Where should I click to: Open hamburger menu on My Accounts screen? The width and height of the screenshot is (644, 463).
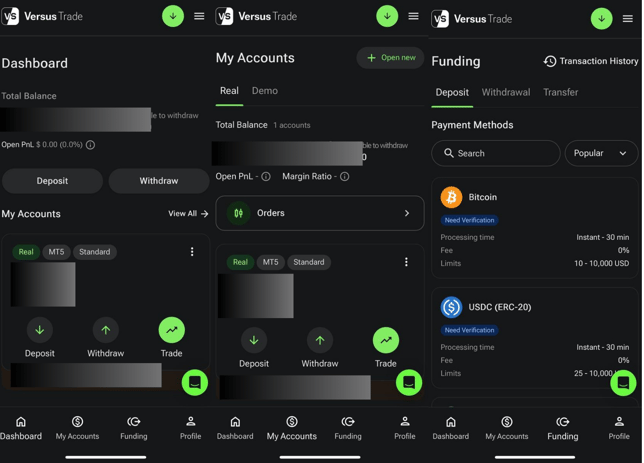pos(414,16)
